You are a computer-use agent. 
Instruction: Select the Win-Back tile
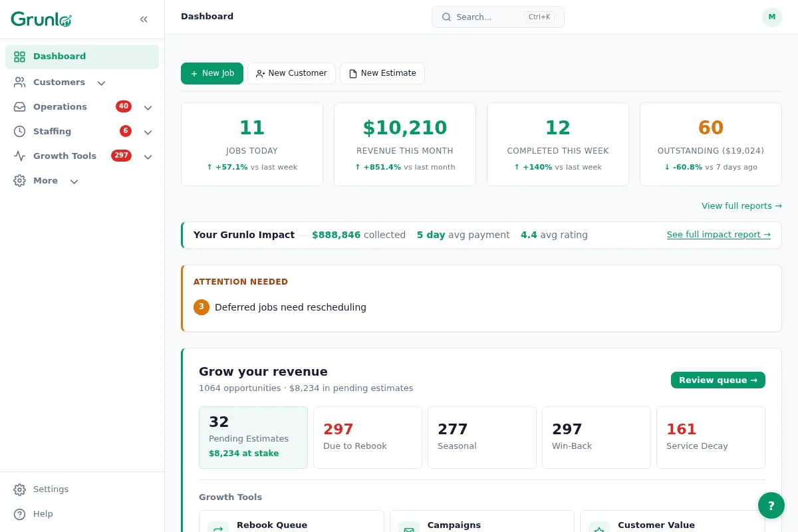click(597, 438)
